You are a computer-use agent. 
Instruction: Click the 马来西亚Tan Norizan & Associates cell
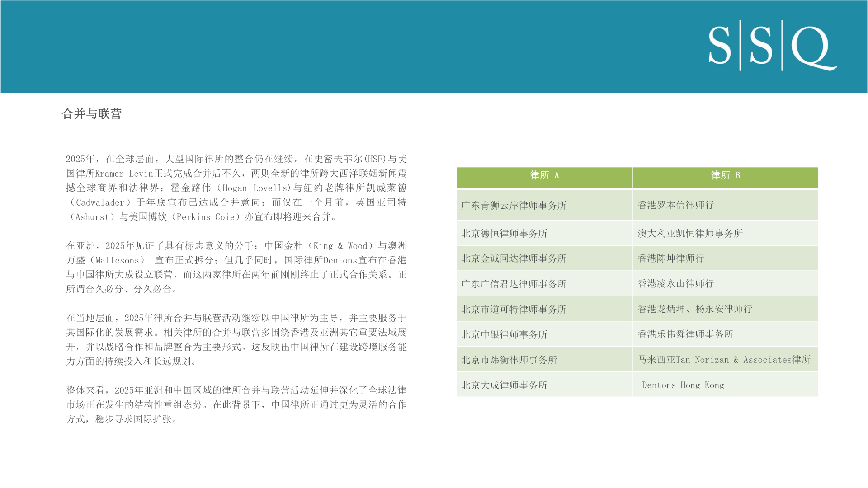point(724,360)
